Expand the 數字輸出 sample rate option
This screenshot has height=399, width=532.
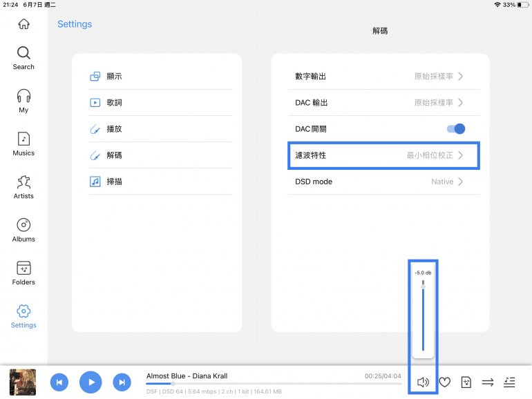point(438,77)
